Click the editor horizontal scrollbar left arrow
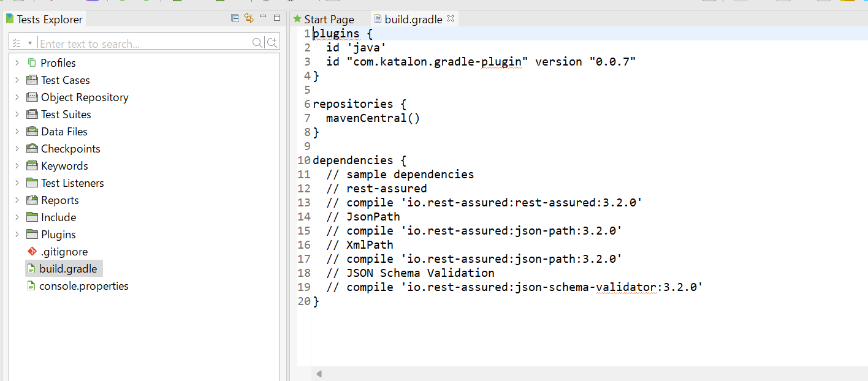The width and height of the screenshot is (868, 381). pos(319,374)
